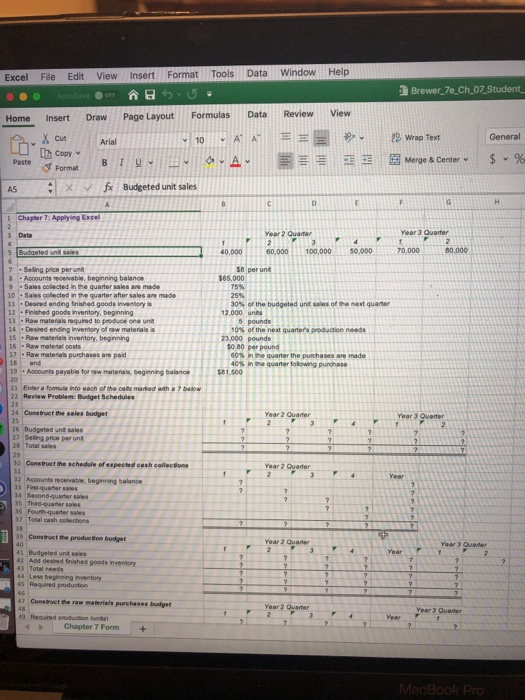
Task: Open the Borders dropdown arrow
Action: tap(186, 163)
